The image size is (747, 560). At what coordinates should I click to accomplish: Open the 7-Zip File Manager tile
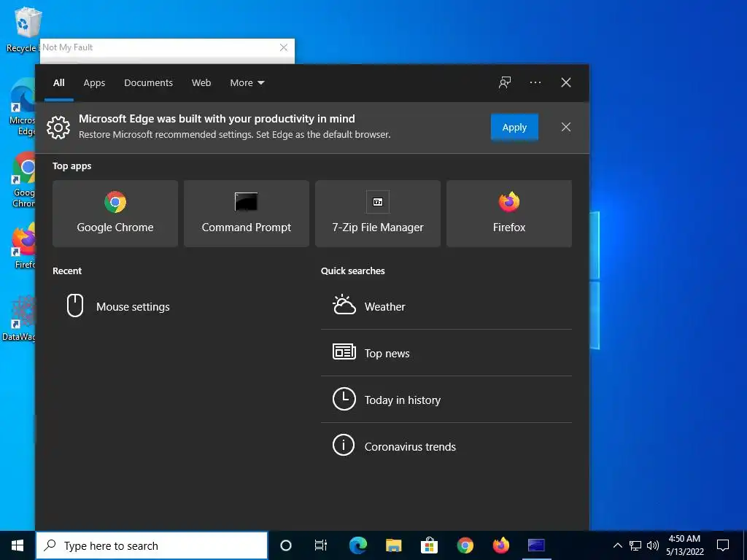coord(378,214)
